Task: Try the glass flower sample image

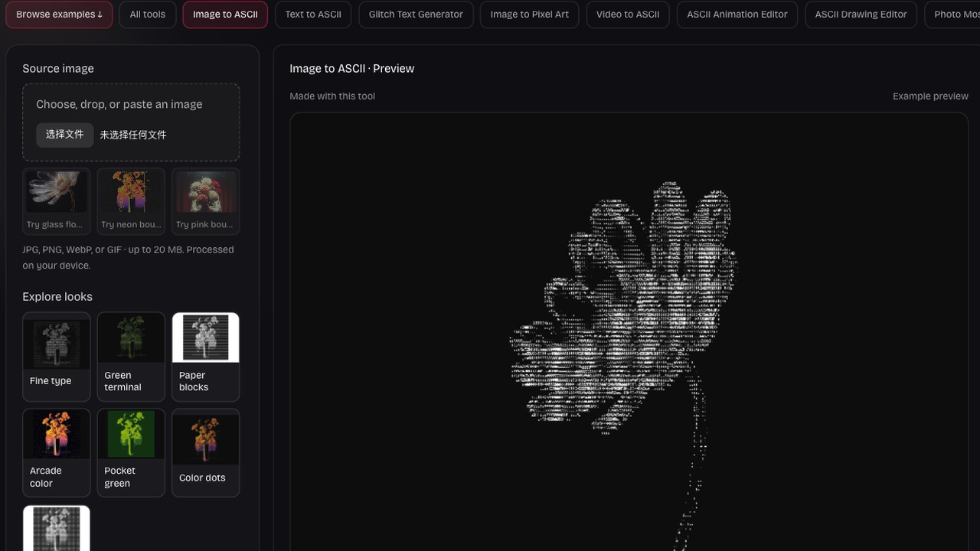Action: [x=57, y=201]
